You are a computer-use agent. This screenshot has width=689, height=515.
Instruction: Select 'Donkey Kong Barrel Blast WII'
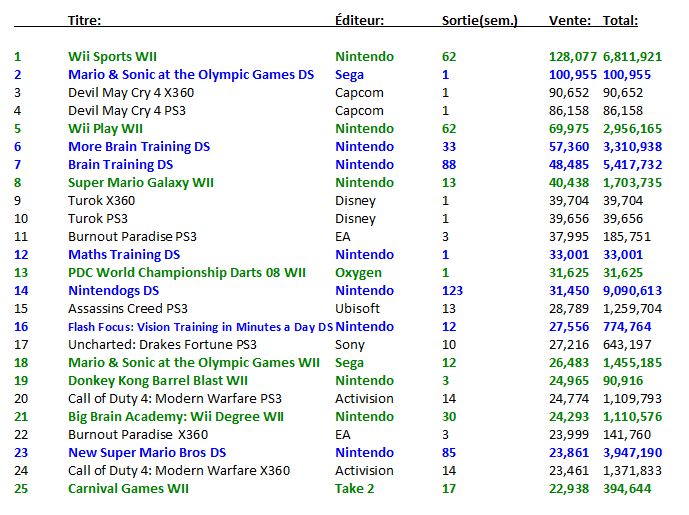[158, 381]
